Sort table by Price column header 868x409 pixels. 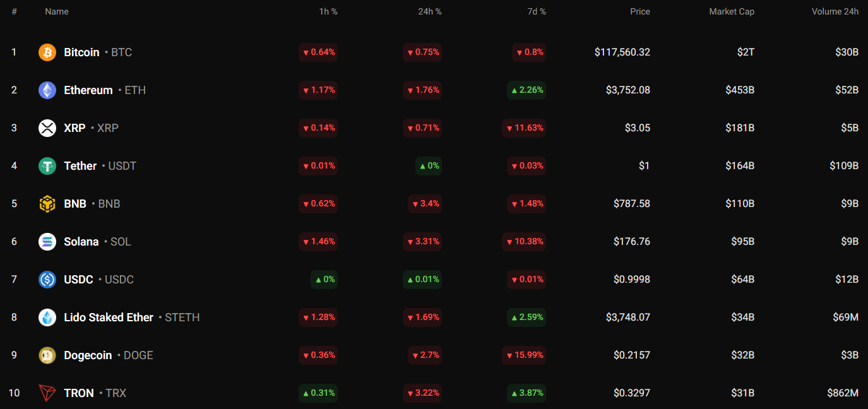639,11
